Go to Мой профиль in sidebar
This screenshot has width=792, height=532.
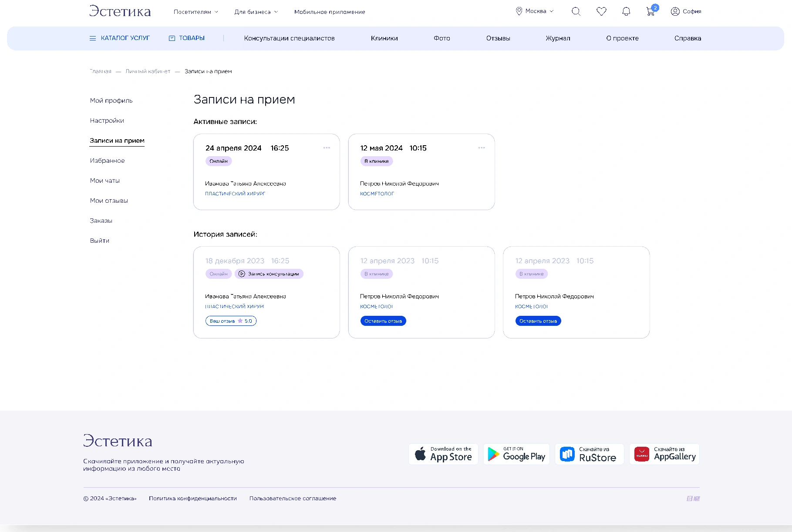(111, 100)
